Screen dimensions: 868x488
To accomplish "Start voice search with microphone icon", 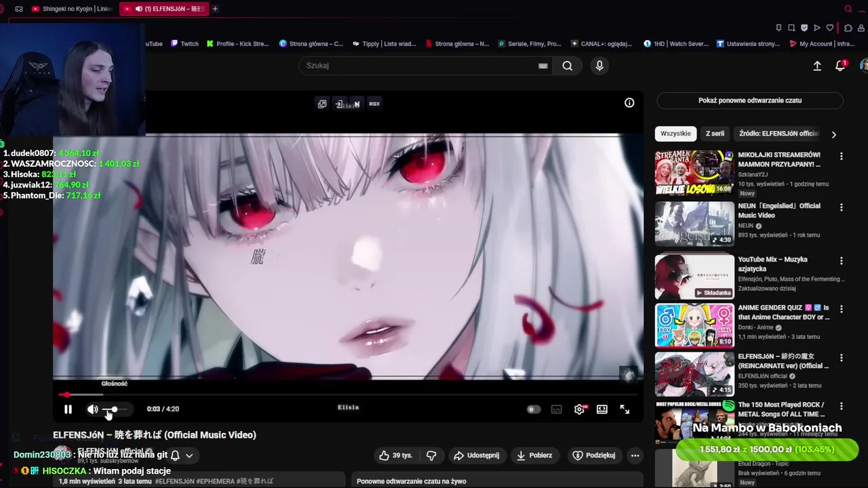I will [x=599, y=66].
